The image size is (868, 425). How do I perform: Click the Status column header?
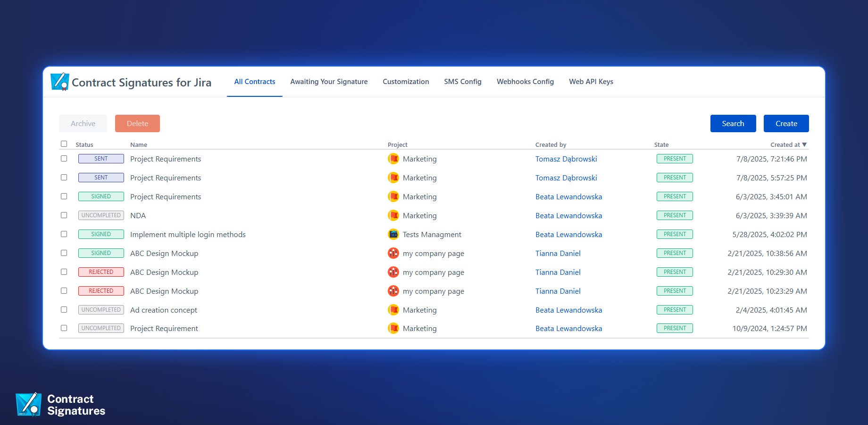point(84,144)
